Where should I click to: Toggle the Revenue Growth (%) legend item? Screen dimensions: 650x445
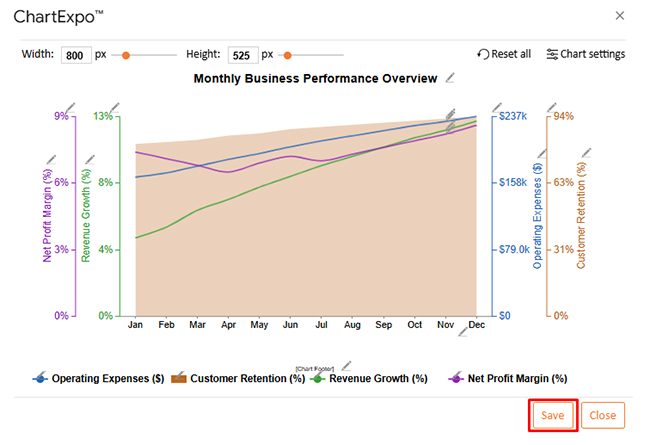point(368,379)
